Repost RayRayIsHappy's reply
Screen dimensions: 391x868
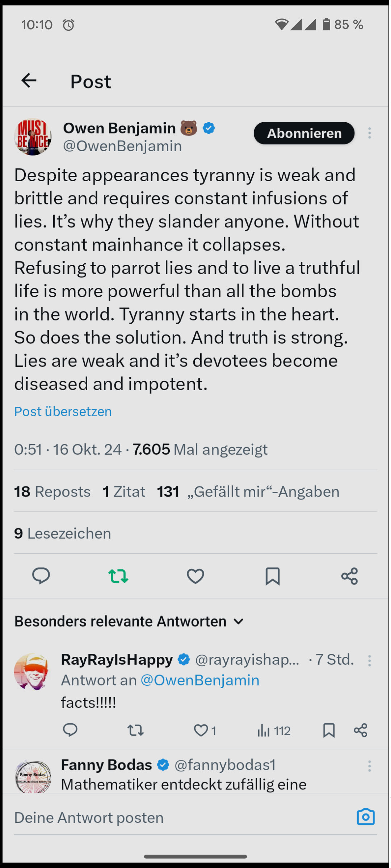point(135,731)
